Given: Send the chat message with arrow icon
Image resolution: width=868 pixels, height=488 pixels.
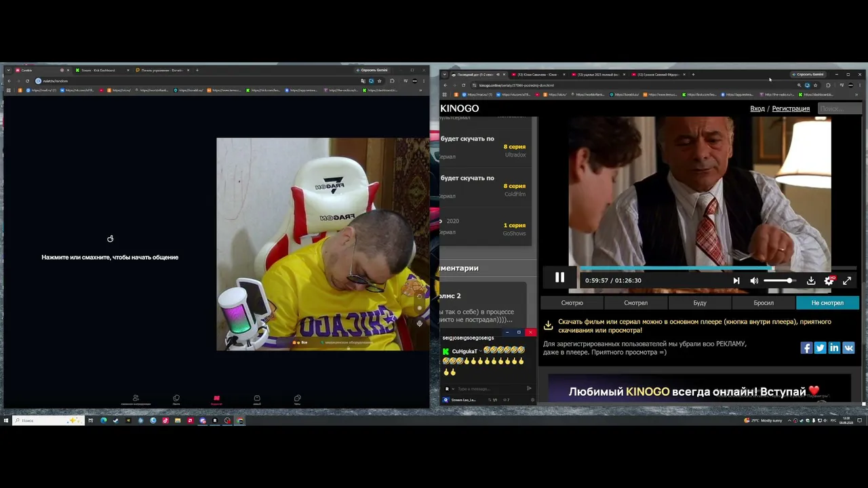Looking at the screenshot, I should coord(529,388).
